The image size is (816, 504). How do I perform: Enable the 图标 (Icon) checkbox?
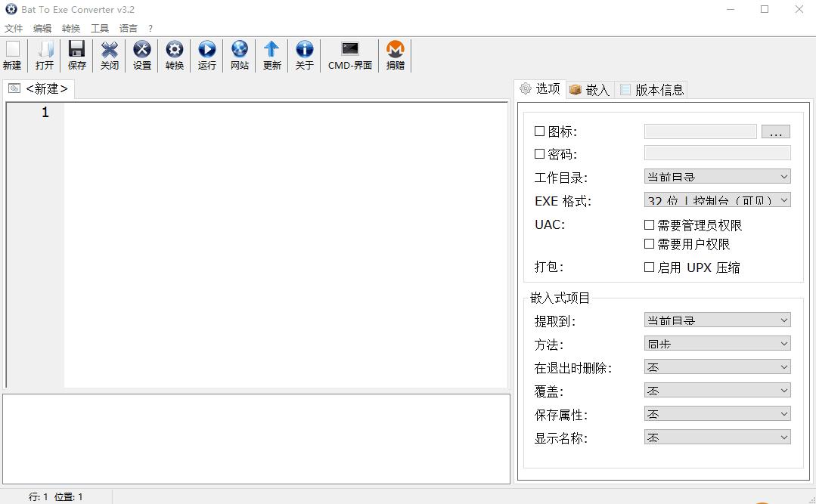[x=540, y=131]
